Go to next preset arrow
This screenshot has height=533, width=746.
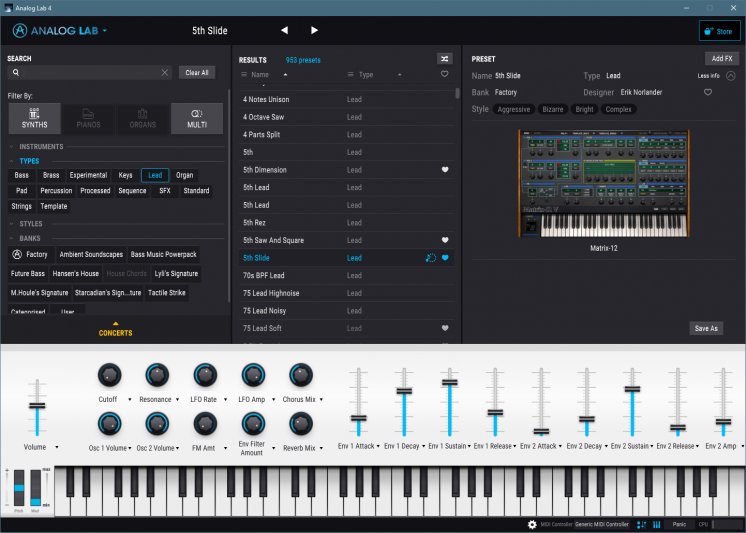[314, 30]
